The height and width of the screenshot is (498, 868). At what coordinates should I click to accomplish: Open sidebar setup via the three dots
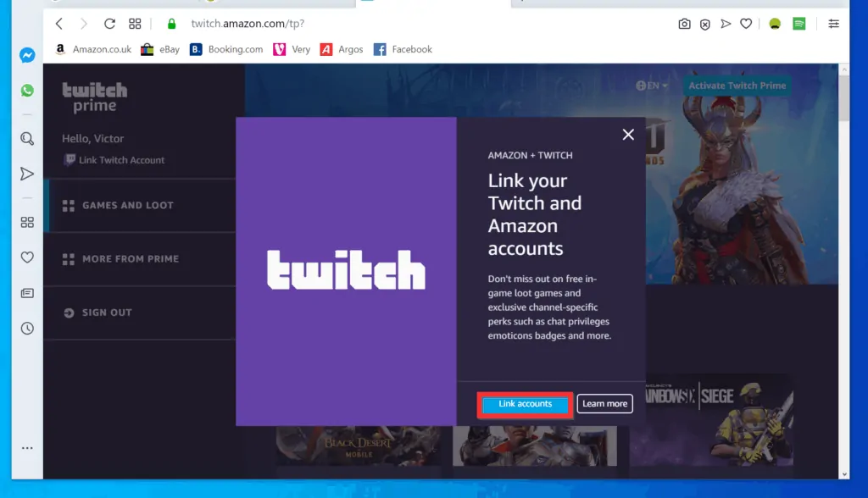click(x=27, y=448)
